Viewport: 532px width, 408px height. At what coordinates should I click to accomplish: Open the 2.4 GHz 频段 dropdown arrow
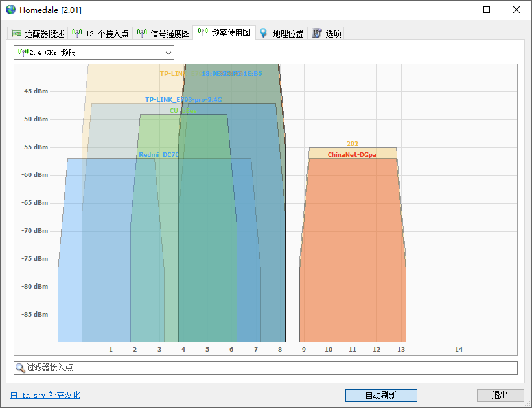(168, 53)
